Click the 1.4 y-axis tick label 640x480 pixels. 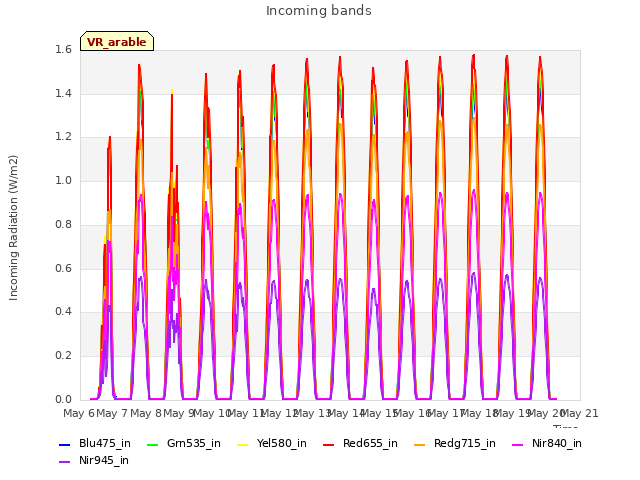click(63, 93)
